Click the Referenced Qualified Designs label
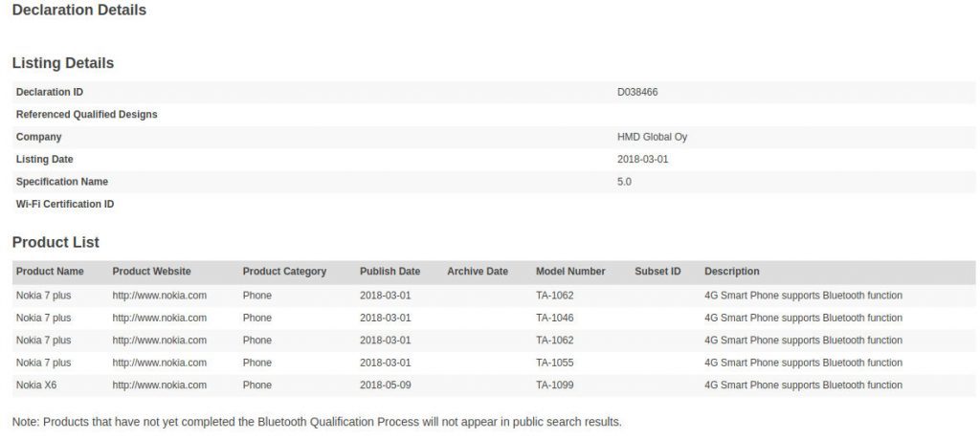The height and width of the screenshot is (440, 980). click(86, 115)
